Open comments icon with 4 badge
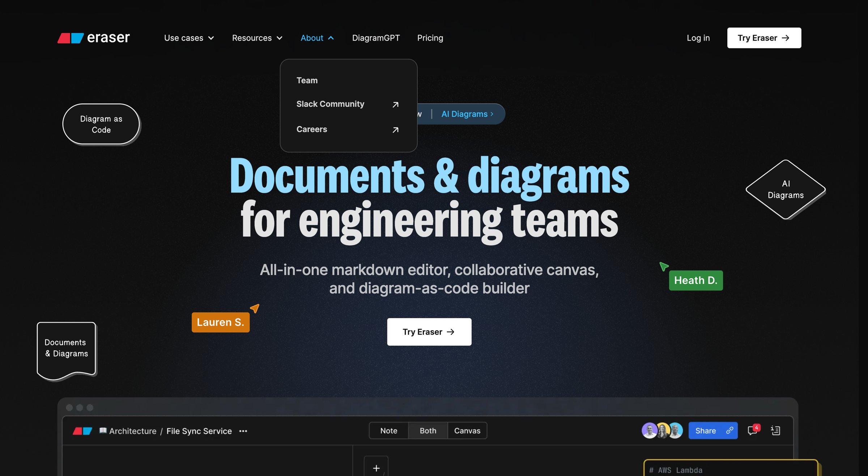Screen dimensions: 868x476 (x=754, y=430)
